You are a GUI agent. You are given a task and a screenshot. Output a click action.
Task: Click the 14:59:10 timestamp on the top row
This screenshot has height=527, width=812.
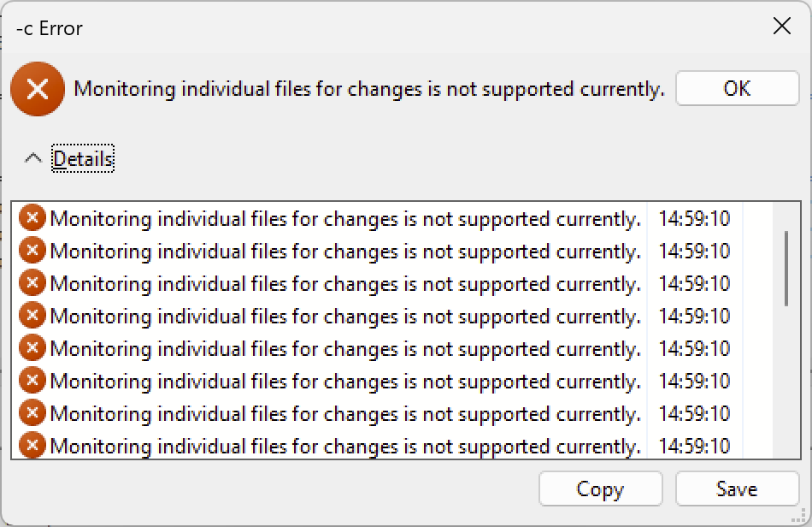697,218
